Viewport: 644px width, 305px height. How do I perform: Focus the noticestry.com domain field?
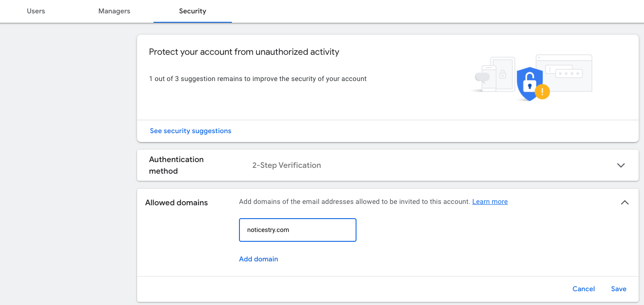297,230
